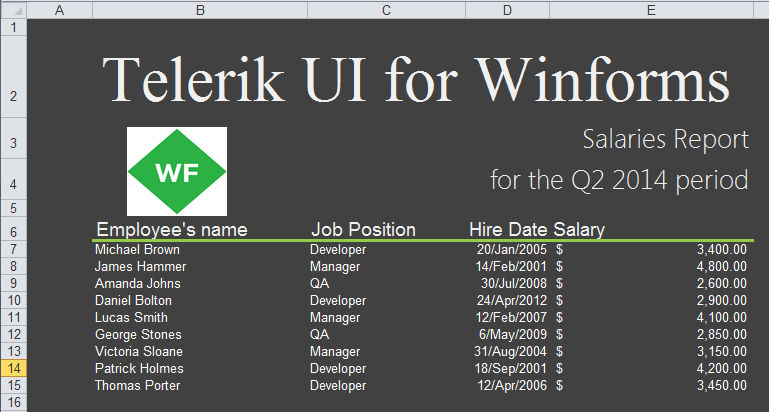Select row 9 header
The width and height of the screenshot is (769, 412).
click(14, 283)
